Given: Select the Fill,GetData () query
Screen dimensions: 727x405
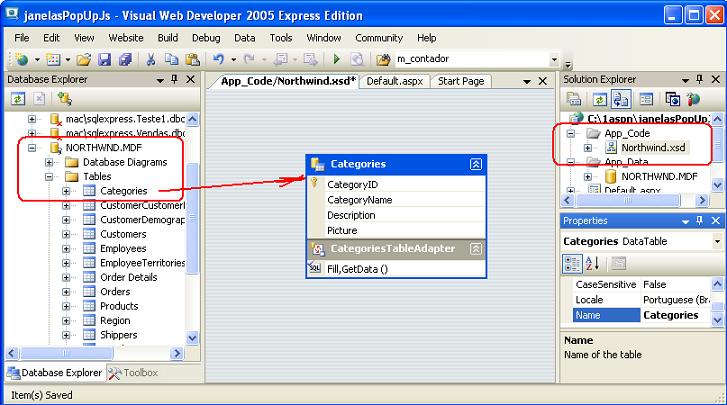Looking at the screenshot, I should tap(357, 269).
